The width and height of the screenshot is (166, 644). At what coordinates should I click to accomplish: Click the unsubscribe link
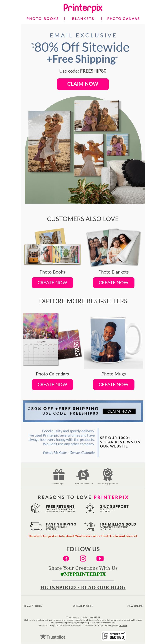coord(41,620)
